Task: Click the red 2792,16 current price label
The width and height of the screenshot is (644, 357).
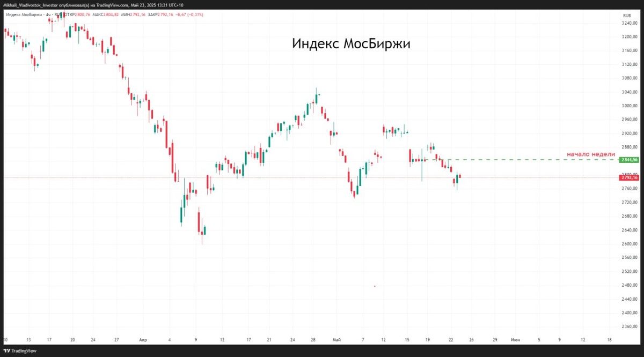Action: click(629, 177)
